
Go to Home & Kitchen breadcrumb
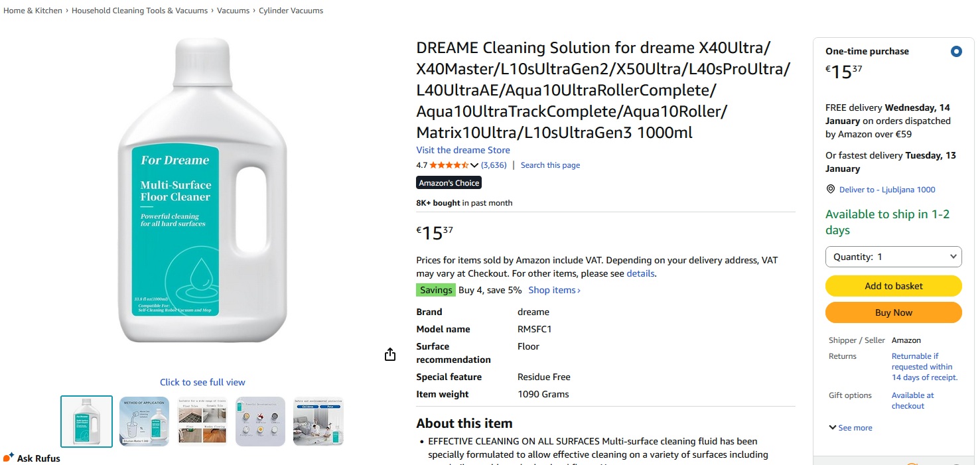tap(33, 11)
